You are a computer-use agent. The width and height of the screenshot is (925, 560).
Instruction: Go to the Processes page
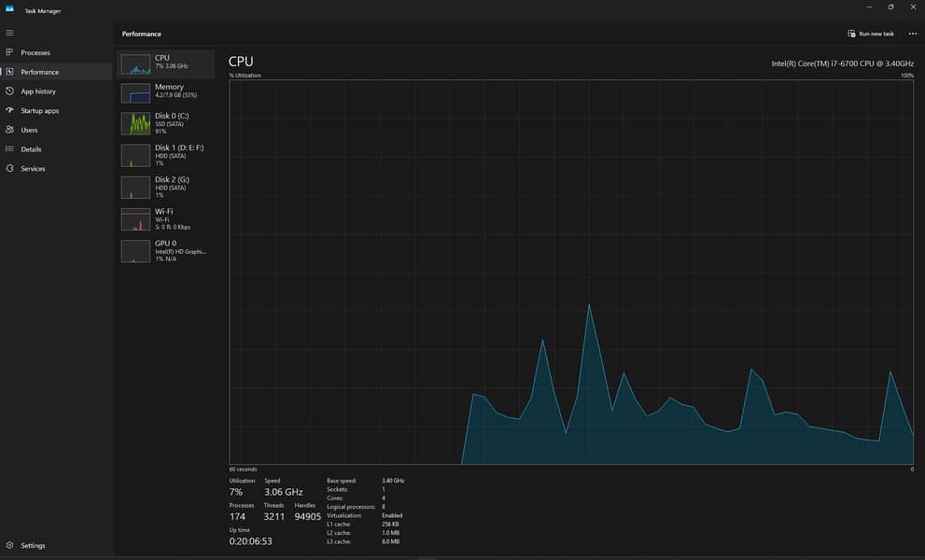[x=56, y=52]
